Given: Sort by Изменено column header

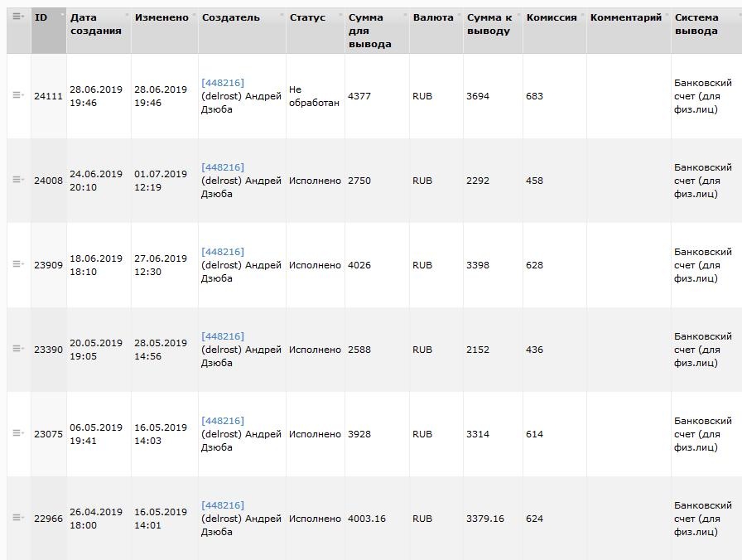Looking at the screenshot, I should click(161, 17).
